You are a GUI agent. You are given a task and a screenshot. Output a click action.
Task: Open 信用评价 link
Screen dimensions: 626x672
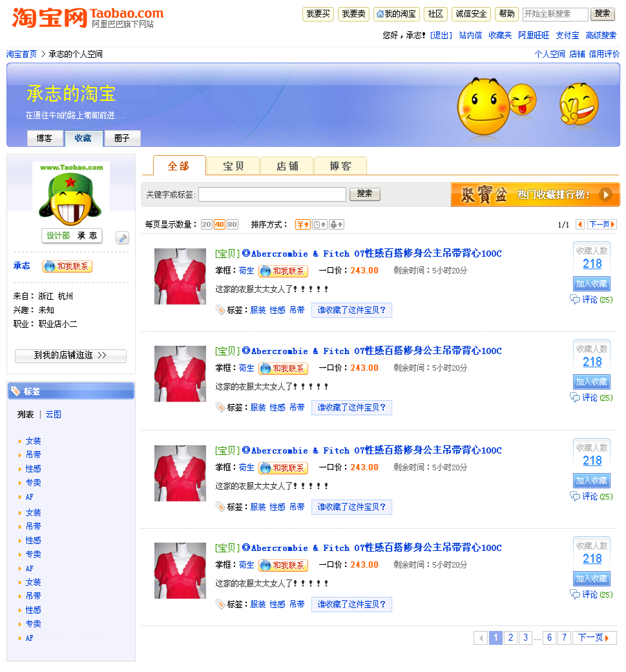click(604, 54)
